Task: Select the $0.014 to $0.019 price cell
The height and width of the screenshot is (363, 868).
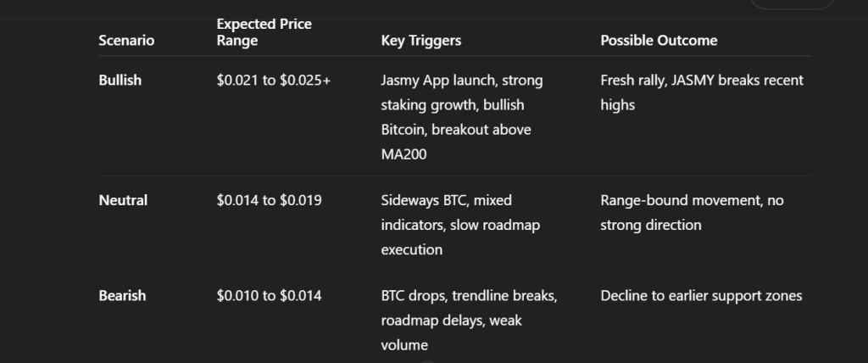Action: click(x=269, y=201)
